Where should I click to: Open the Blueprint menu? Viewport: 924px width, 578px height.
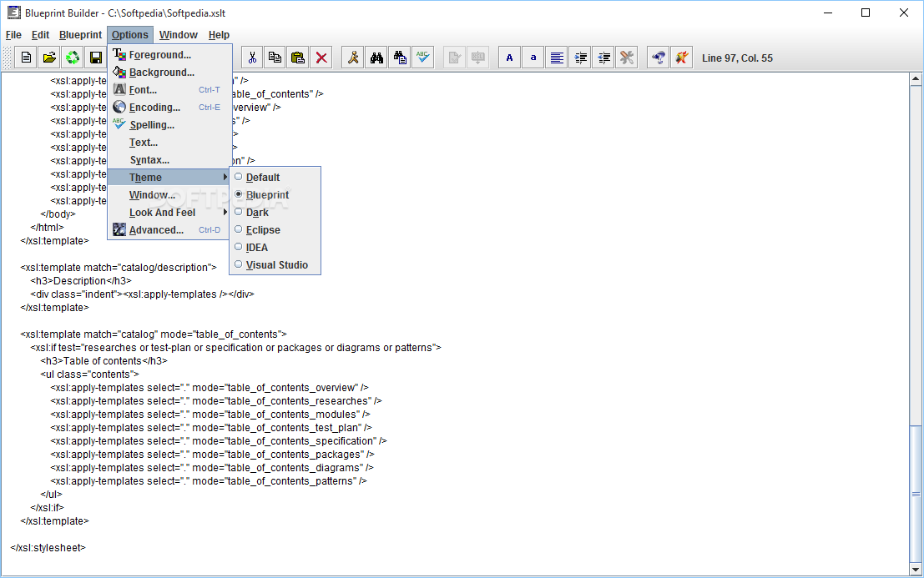(80, 35)
